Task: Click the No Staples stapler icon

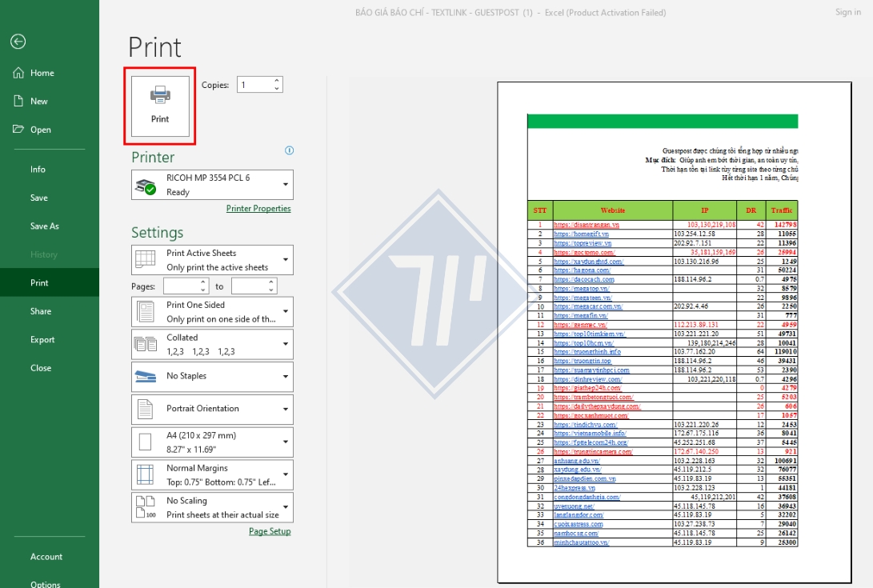Action: [146, 377]
